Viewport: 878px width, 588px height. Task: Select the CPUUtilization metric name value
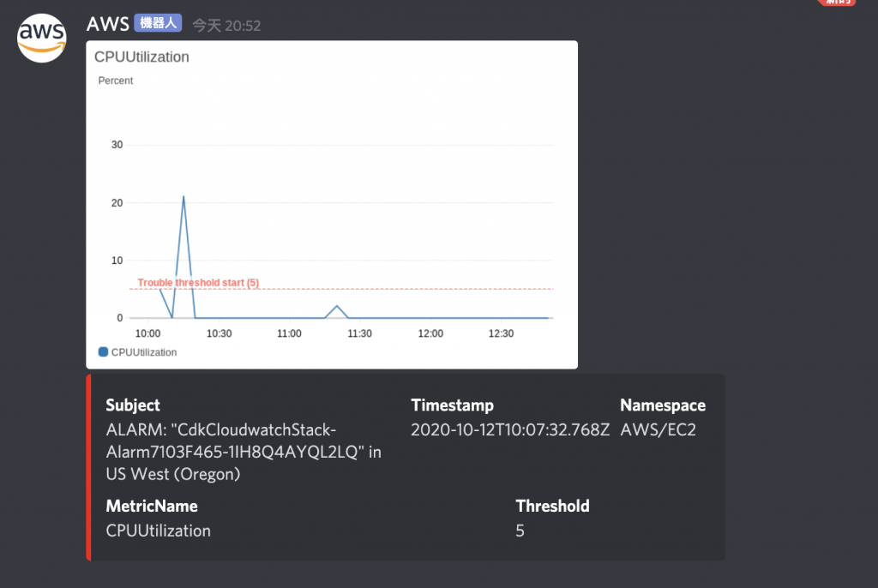coord(159,531)
